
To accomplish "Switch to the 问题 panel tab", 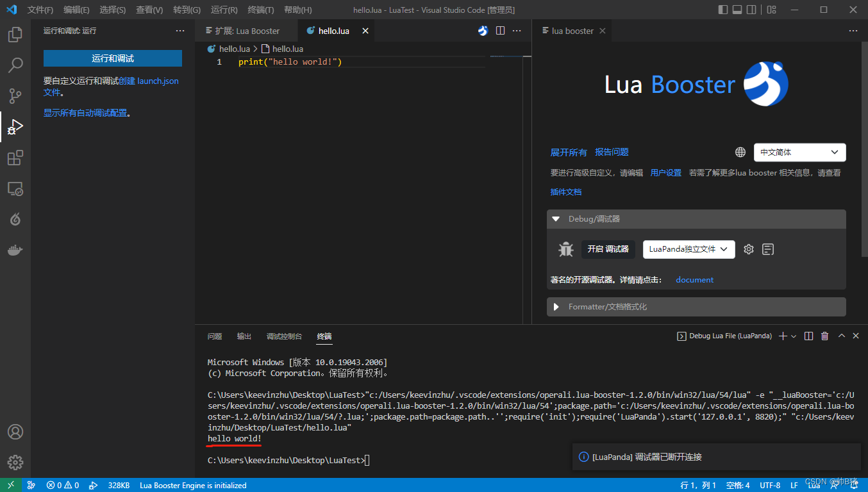I will [213, 336].
